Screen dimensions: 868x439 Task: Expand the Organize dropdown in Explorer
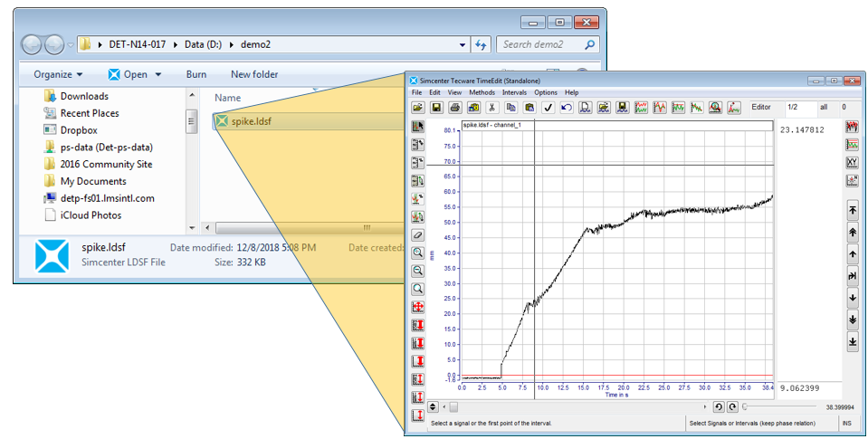tap(58, 74)
